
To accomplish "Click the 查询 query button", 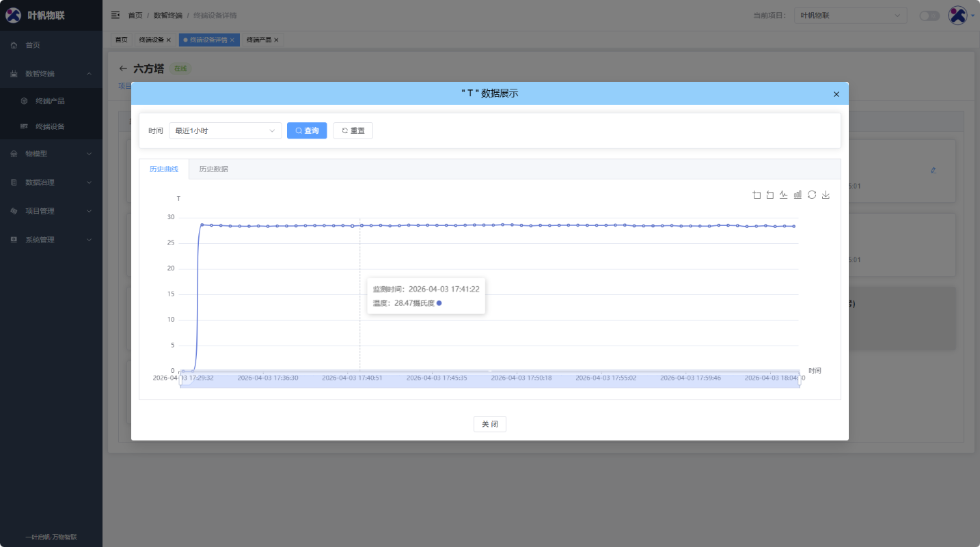I will pyautogui.click(x=307, y=130).
